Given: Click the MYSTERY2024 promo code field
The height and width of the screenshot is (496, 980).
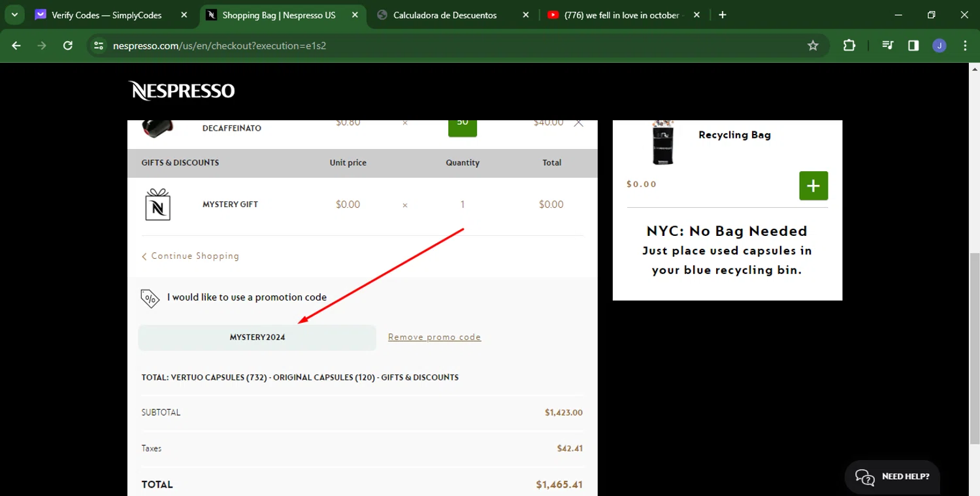Looking at the screenshot, I should (257, 338).
